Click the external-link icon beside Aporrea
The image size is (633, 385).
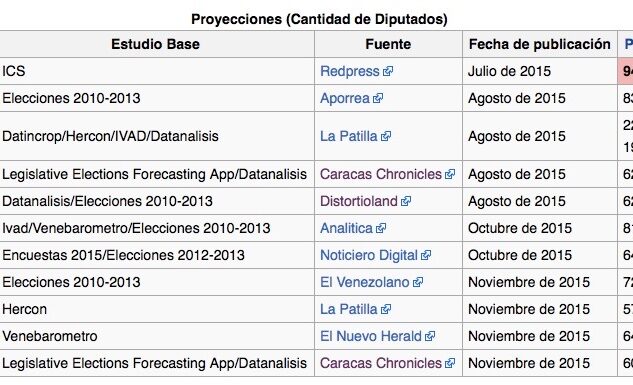378,98
